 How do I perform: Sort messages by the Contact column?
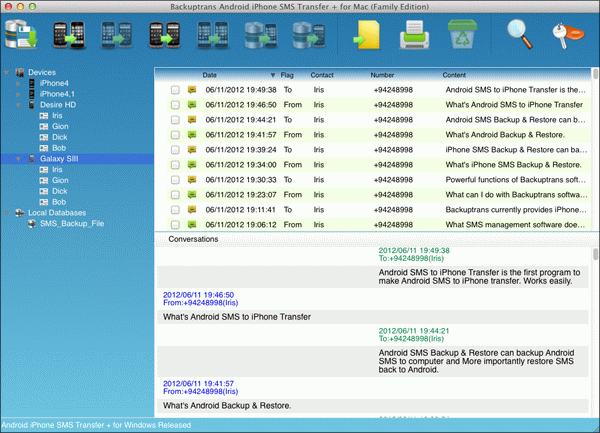coord(322,75)
